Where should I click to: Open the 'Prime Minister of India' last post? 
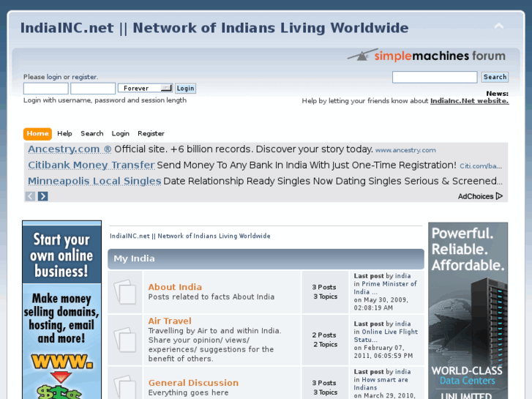coord(386,288)
